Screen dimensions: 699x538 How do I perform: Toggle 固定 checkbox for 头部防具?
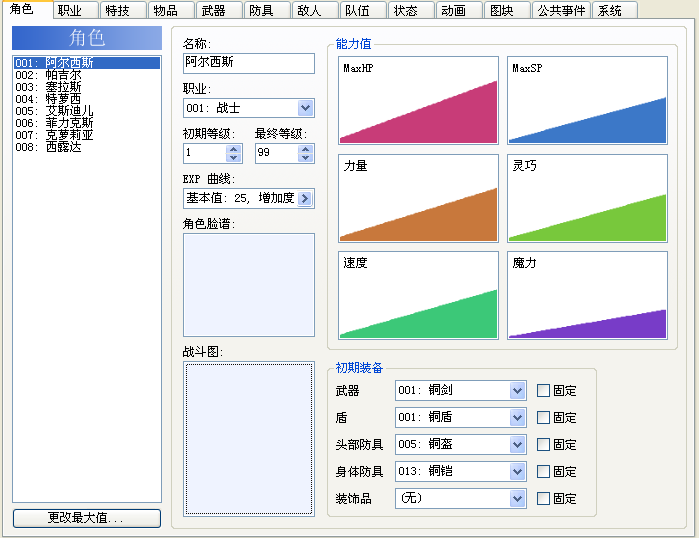(x=543, y=444)
